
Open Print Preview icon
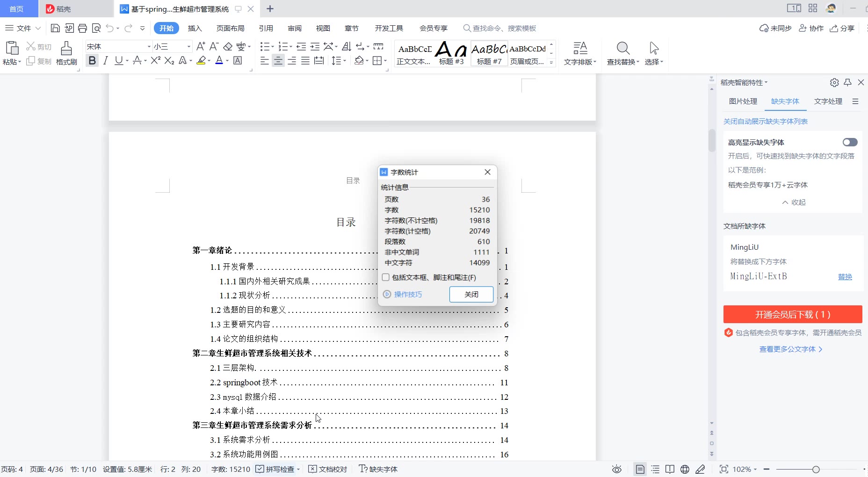click(96, 28)
